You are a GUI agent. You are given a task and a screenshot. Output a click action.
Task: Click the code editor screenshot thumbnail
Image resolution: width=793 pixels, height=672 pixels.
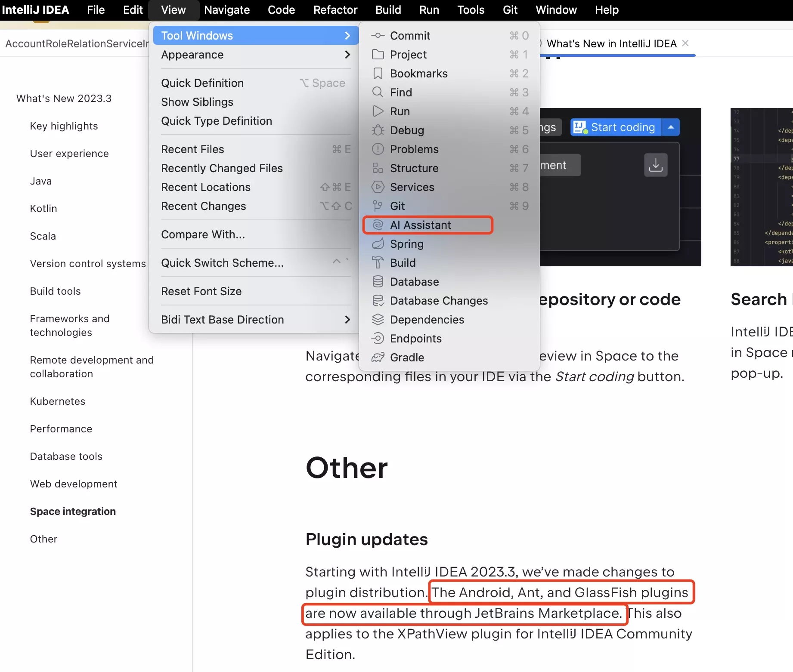click(762, 187)
